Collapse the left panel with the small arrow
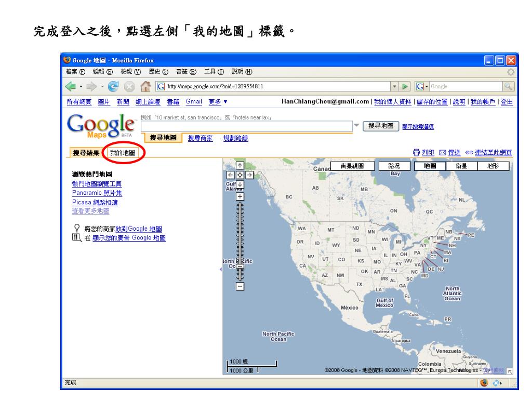This screenshot has width=532, height=399. (x=221, y=270)
